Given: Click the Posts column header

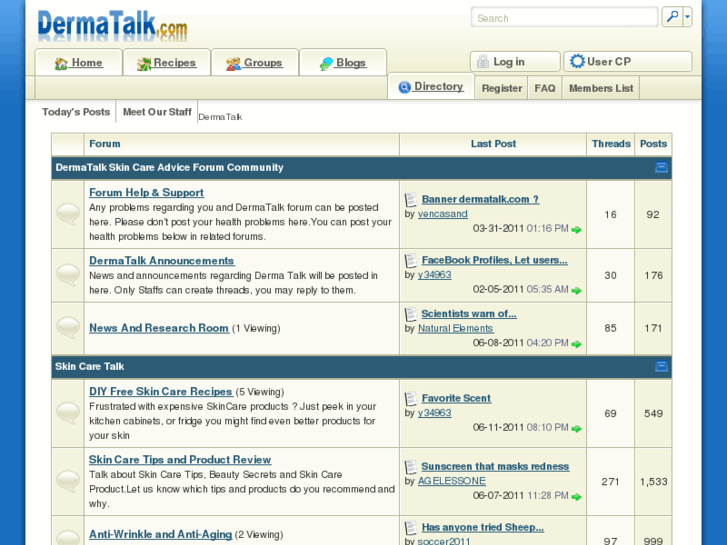Looking at the screenshot, I should pos(653,144).
